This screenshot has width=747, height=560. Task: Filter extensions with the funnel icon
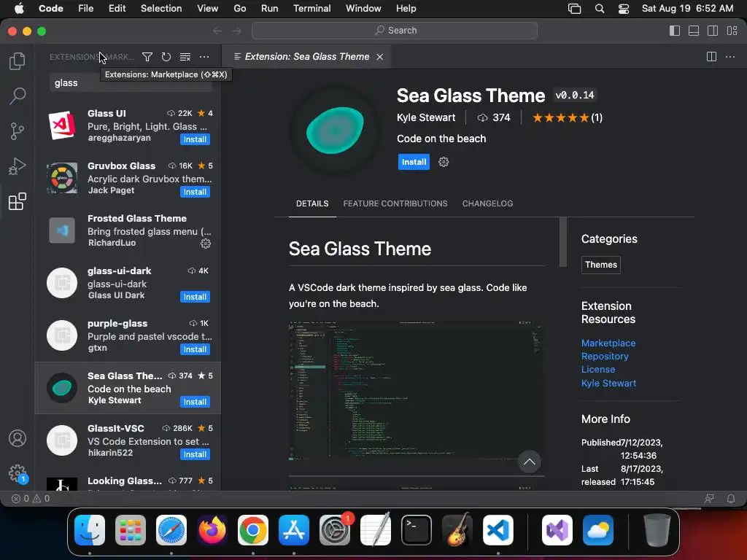(147, 57)
